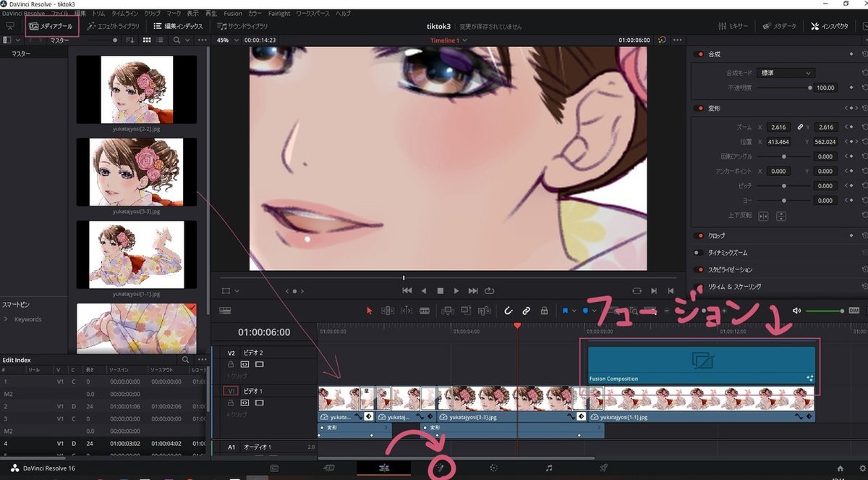Toggle the position lock icon
This screenshot has width=868, height=480.
click(x=544, y=311)
